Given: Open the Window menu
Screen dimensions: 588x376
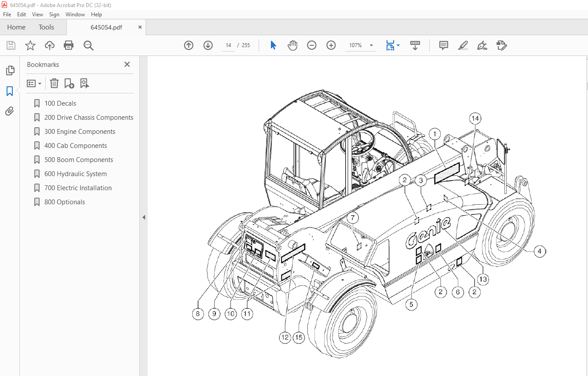Looking at the screenshot, I should click(75, 14).
